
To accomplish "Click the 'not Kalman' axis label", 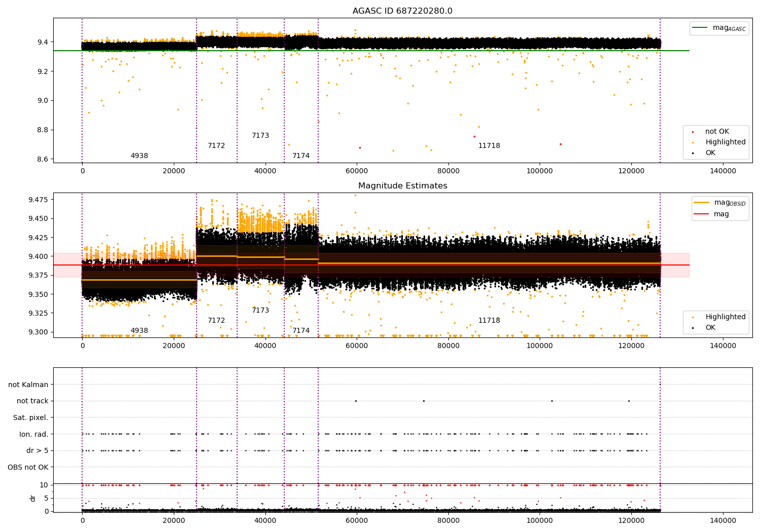I will (x=28, y=385).
